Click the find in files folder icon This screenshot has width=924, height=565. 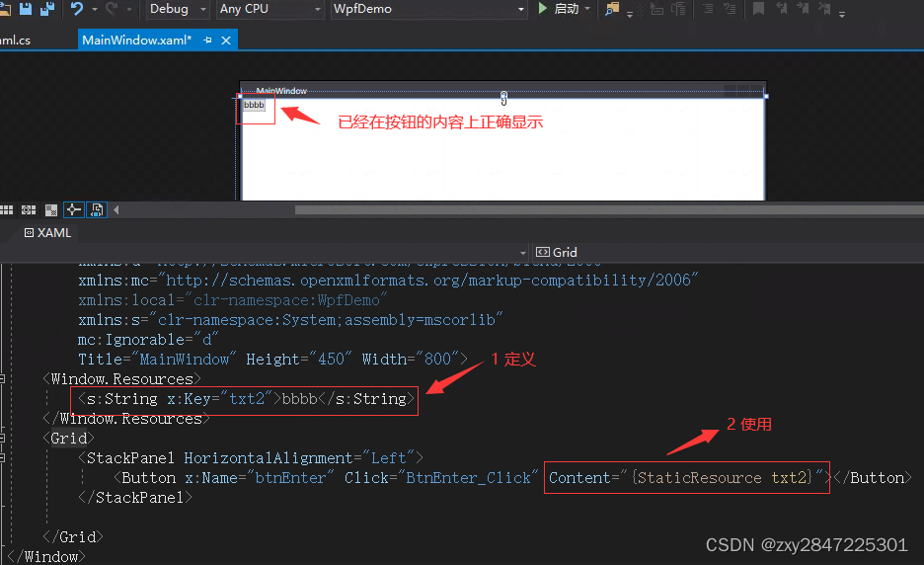pyautogui.click(x=612, y=8)
